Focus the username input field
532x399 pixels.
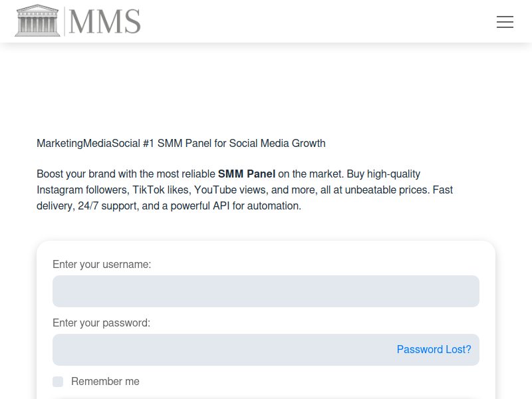(265, 291)
